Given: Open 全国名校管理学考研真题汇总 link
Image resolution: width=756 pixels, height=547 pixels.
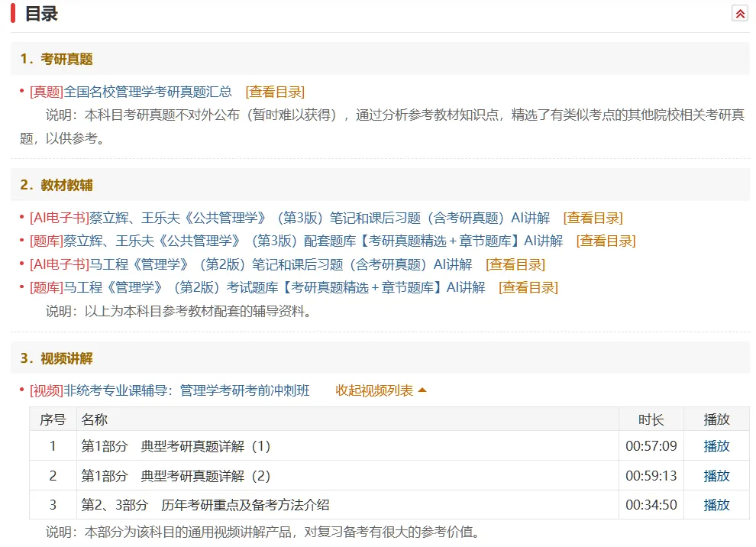Looking at the screenshot, I should pyautogui.click(x=131, y=92).
